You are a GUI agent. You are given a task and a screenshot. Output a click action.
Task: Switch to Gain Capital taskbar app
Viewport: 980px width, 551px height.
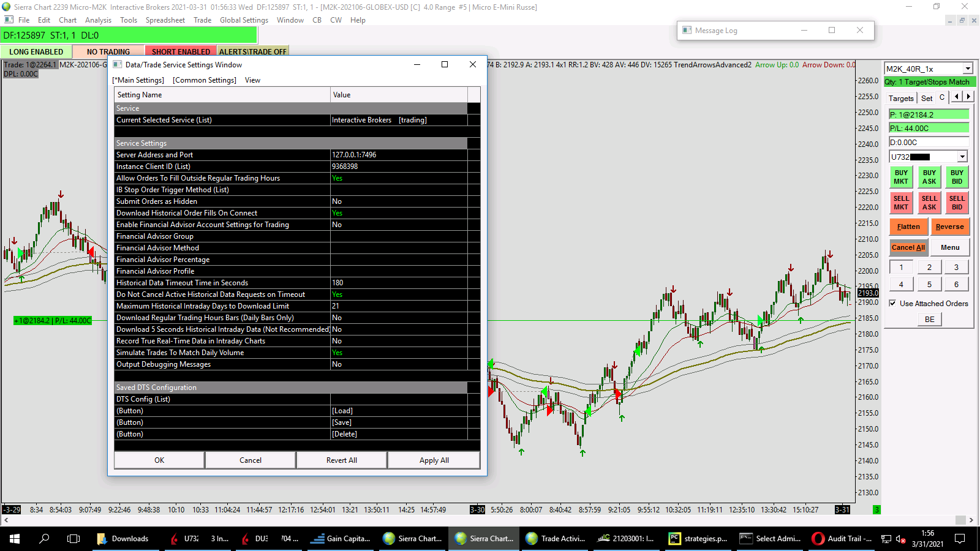click(341, 539)
